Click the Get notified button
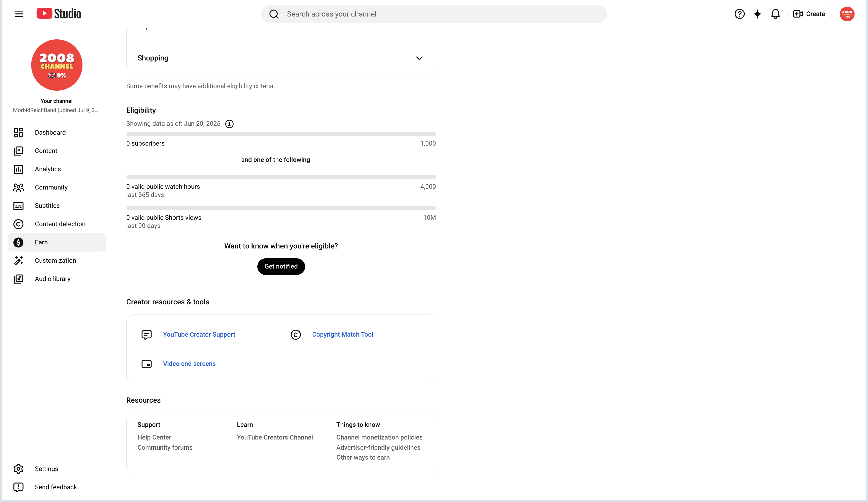This screenshot has height=502, width=868. pos(281,266)
